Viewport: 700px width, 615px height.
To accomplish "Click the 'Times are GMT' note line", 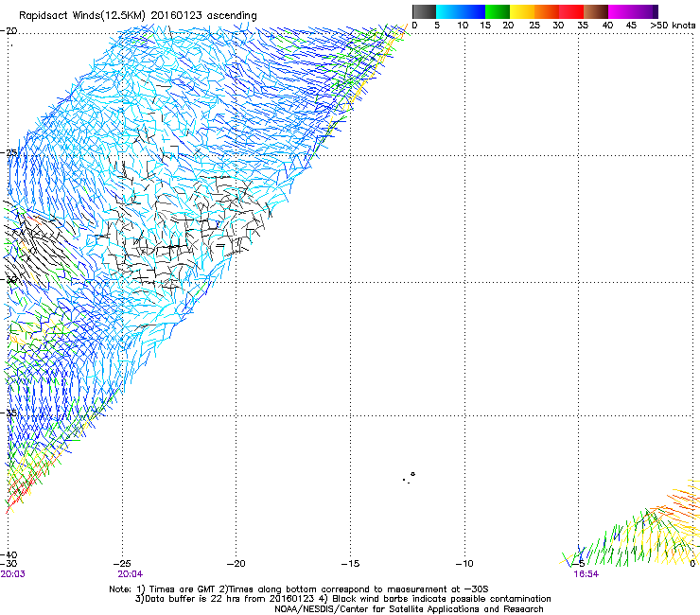I will (x=299, y=589).
